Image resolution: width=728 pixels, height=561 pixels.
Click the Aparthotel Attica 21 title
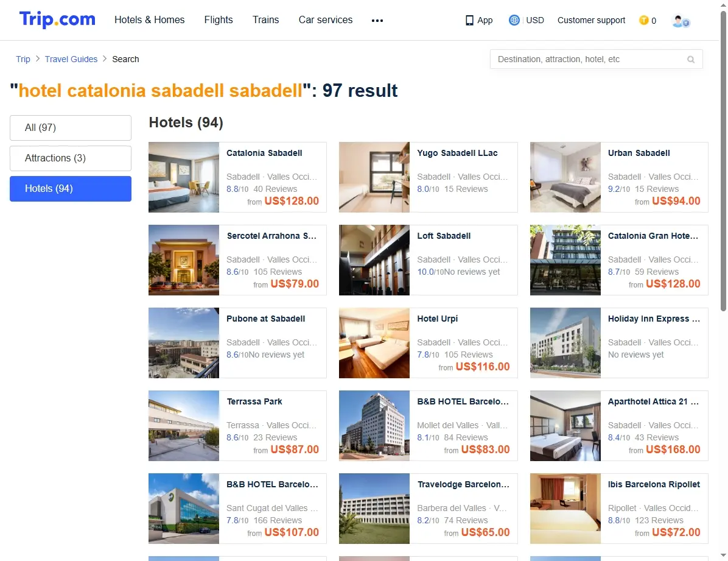(653, 401)
